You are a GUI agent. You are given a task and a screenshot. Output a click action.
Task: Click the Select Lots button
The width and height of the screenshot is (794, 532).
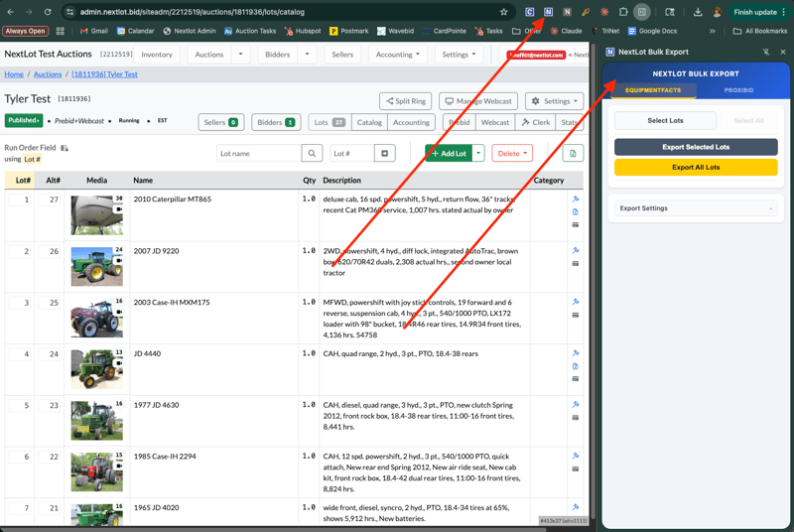665,120
